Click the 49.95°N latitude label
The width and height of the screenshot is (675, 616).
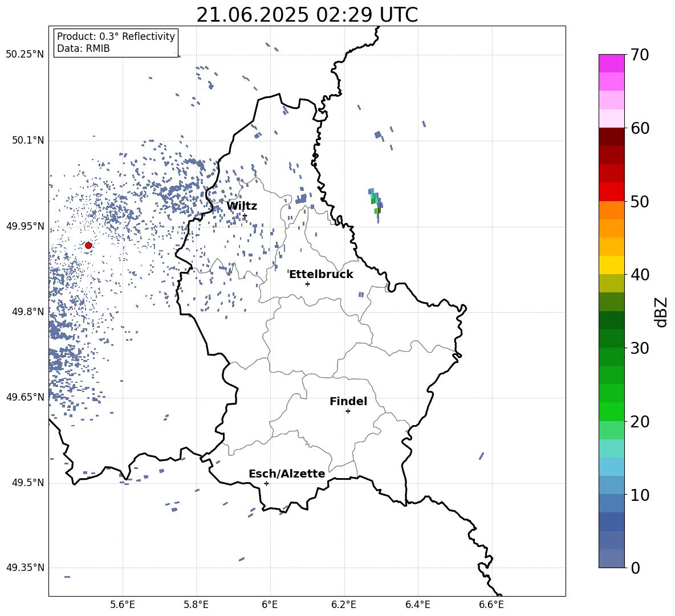[25, 226]
